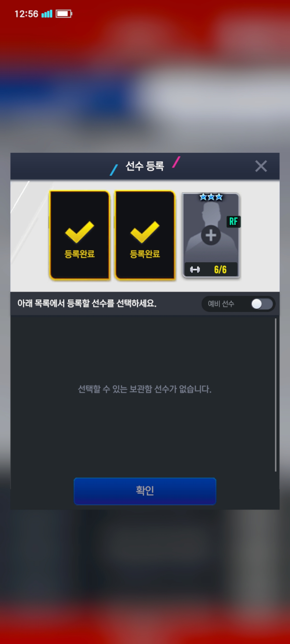Screen dimensions: 290x644
Task: Click the 12:56 clock in status bar
Action: click(26, 14)
